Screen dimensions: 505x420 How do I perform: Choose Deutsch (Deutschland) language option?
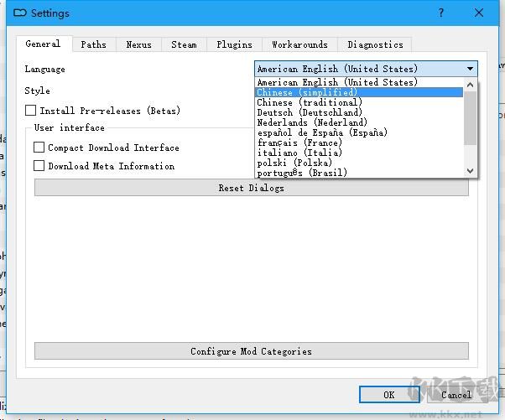coord(310,112)
